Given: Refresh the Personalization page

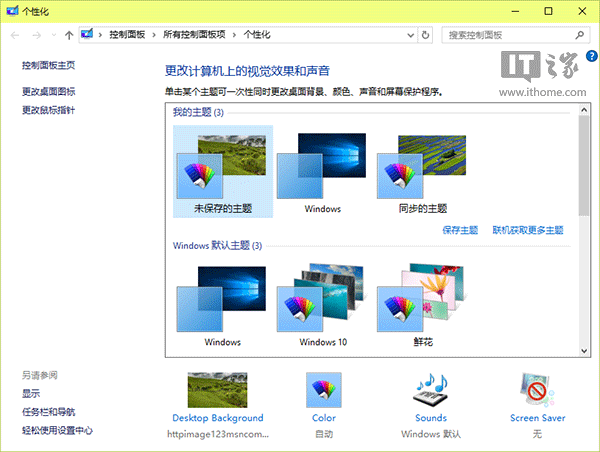Looking at the screenshot, I should [425, 36].
